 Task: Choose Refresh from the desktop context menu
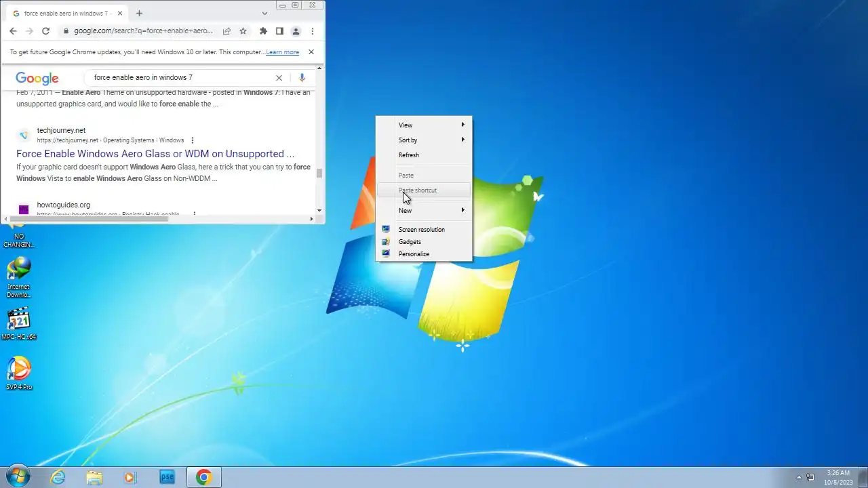[424, 155]
